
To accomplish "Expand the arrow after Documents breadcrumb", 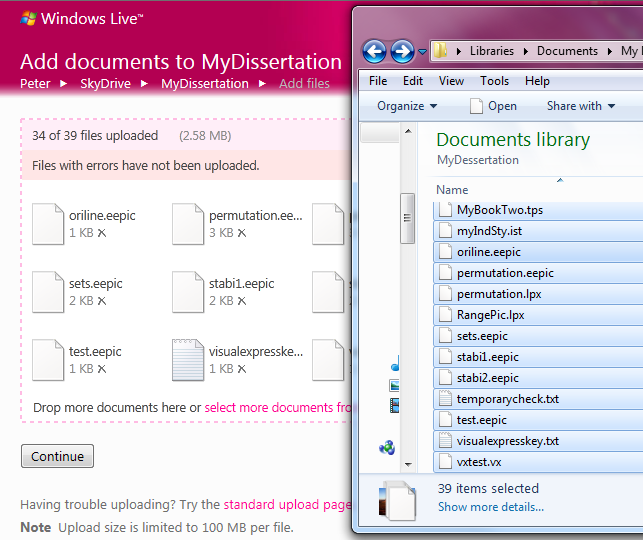I will click(x=610, y=51).
